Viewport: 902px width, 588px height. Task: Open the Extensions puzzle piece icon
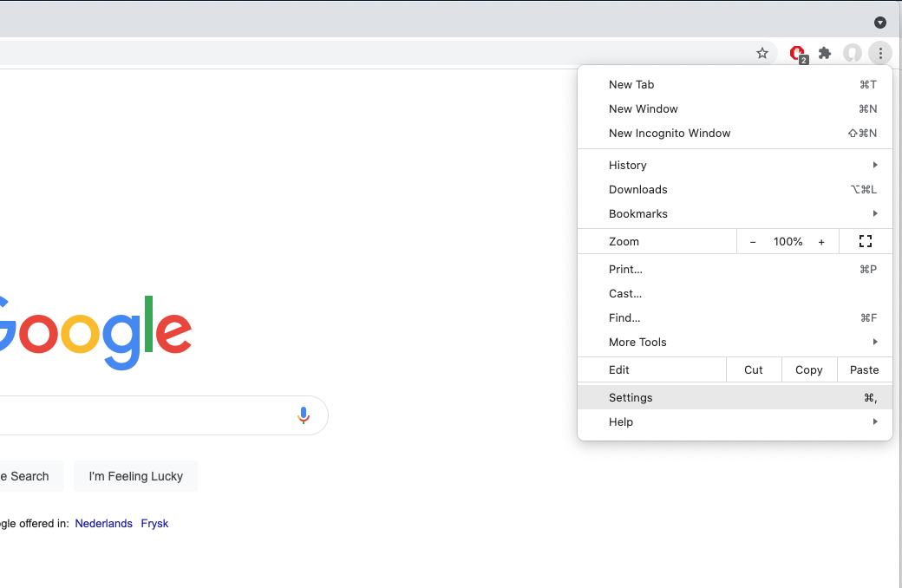click(825, 54)
